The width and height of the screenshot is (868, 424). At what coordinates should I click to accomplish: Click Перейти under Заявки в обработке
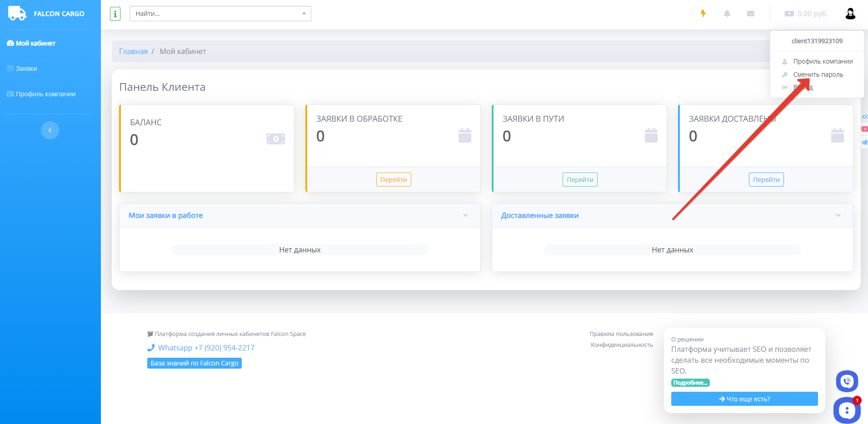(394, 180)
